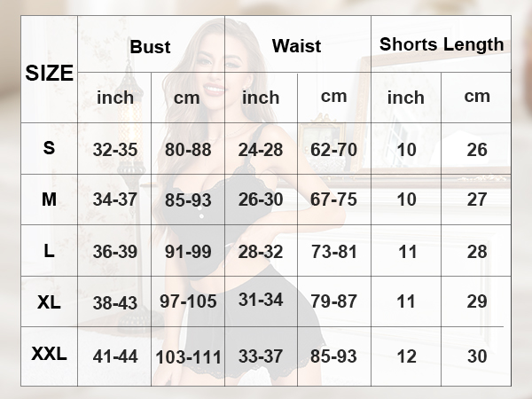This screenshot has height=399, width=532.
Task: Click waist cm value 62-70
Action: 334,150
